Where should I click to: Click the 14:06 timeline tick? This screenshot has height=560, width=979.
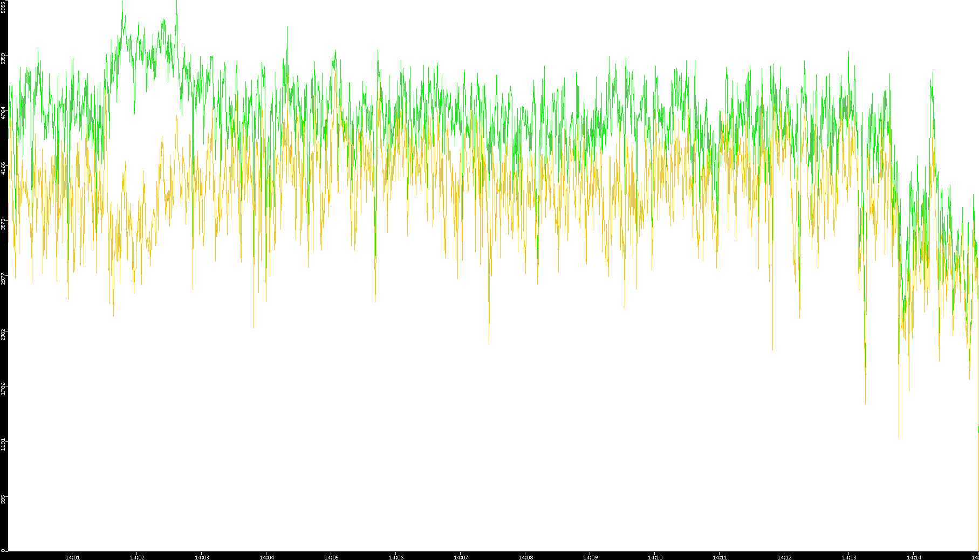point(396,557)
